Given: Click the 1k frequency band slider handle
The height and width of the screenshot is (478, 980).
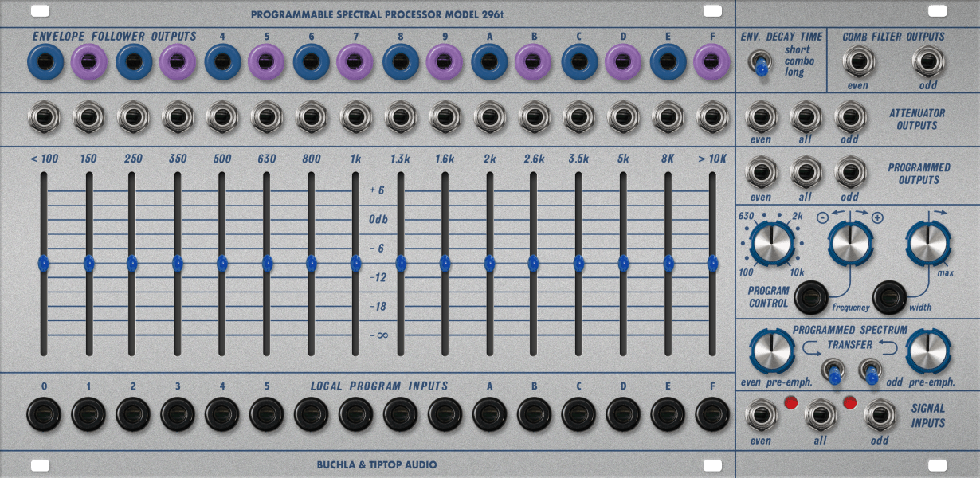Looking at the screenshot, I should click(356, 261).
